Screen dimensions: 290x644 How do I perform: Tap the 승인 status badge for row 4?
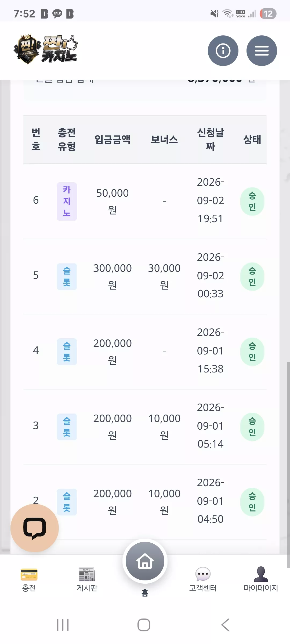pos(252,352)
